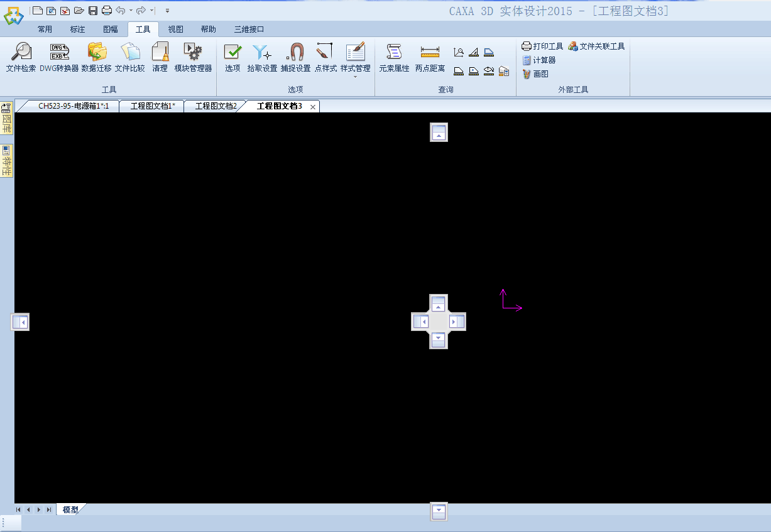Close the 工程图文档3 tab
This screenshot has width=771, height=532.
(x=313, y=107)
